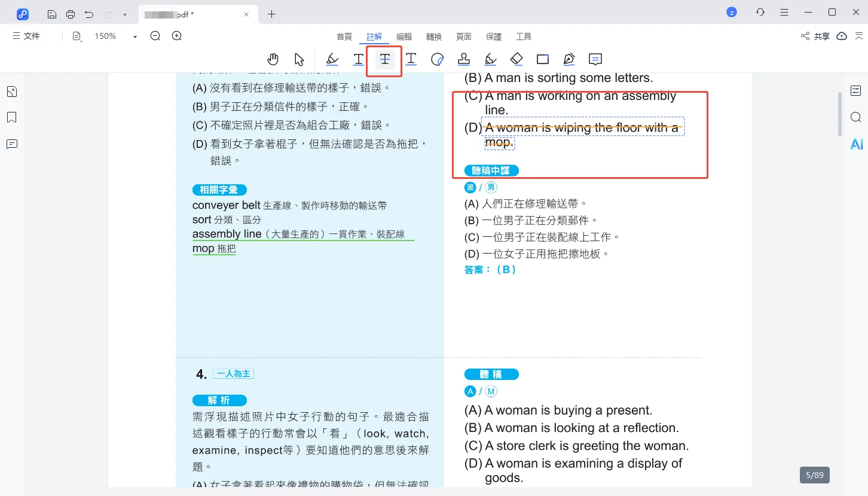Switch to the 轉換 tab
This screenshot has width=868, height=496.
[434, 36]
